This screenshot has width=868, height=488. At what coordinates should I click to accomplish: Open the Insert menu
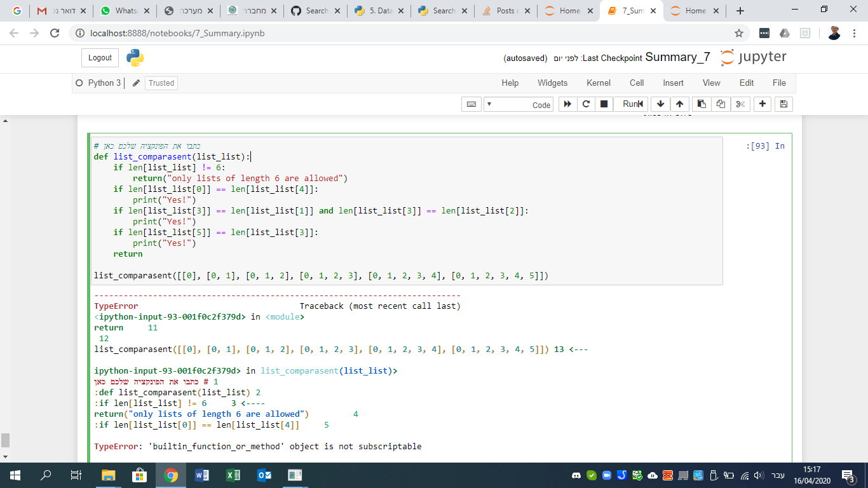pyautogui.click(x=674, y=83)
